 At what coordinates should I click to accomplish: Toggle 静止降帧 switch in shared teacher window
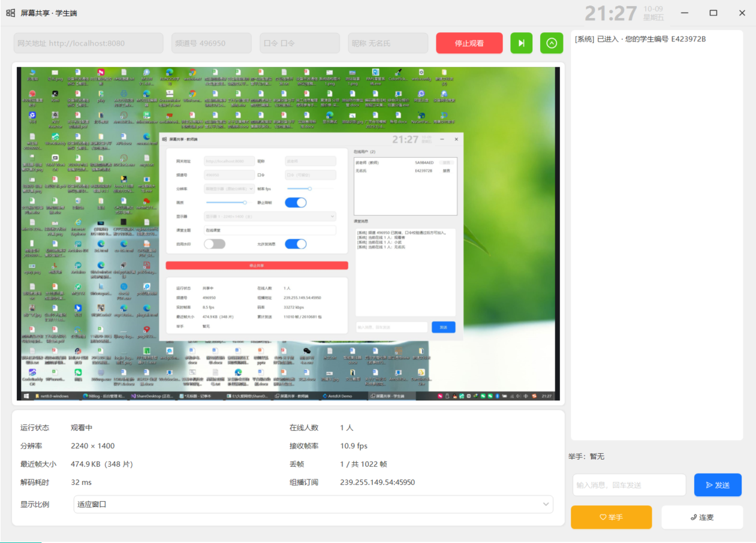pyautogui.click(x=296, y=203)
